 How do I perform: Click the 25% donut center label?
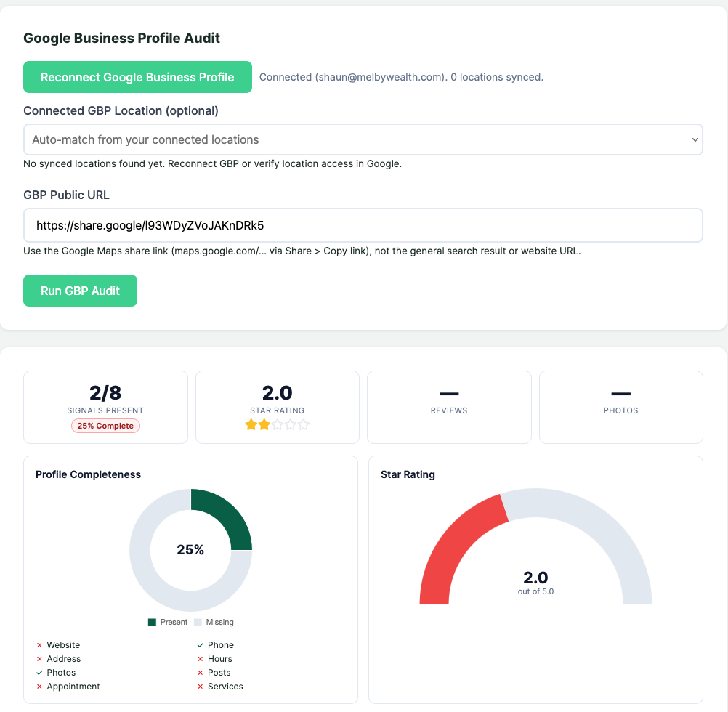coord(190,550)
